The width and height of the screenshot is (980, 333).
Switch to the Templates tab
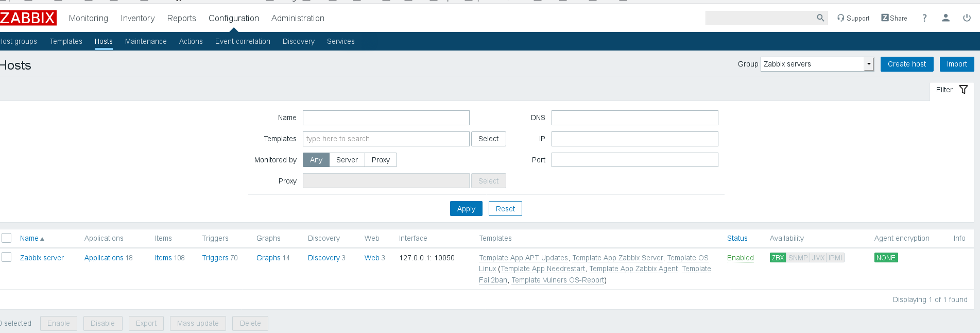click(66, 41)
